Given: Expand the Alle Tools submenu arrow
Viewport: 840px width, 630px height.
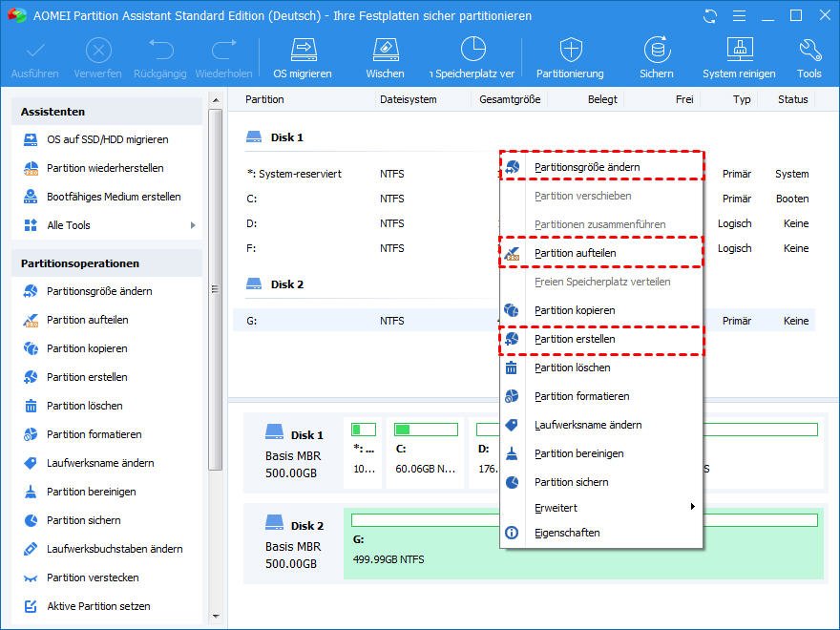Looking at the screenshot, I should pyautogui.click(x=193, y=225).
